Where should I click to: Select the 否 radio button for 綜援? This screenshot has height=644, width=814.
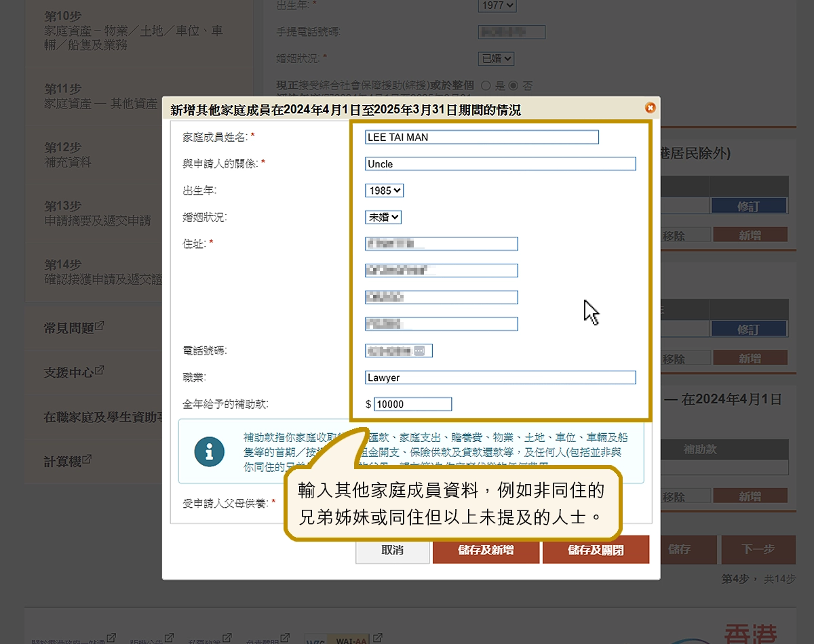(x=513, y=85)
